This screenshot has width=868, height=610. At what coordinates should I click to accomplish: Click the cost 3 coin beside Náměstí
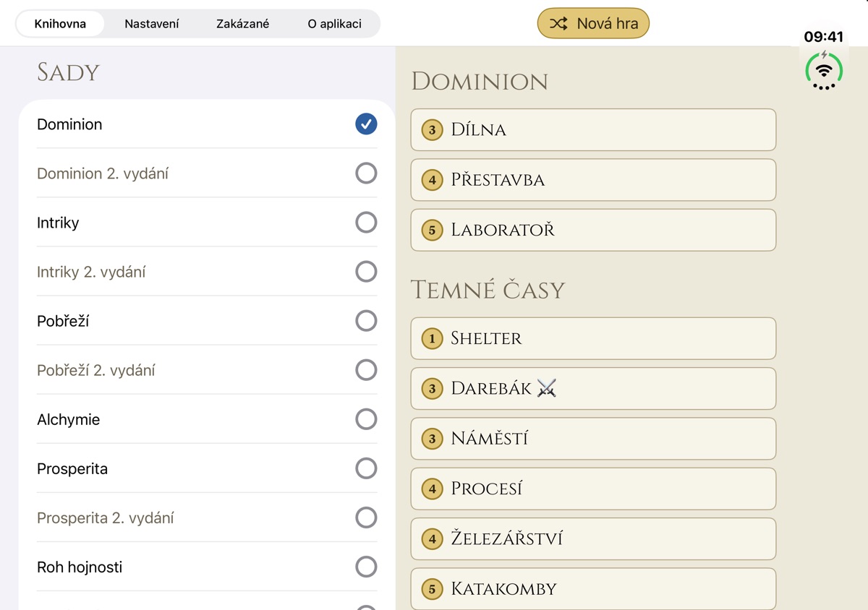pyautogui.click(x=433, y=439)
